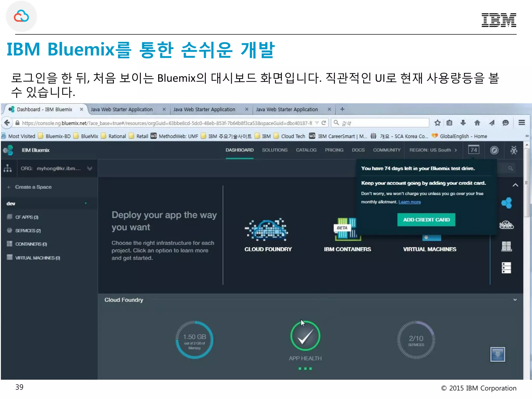
Task: Select the VIRTUAL MACHINES option label
Action: [x=429, y=249]
